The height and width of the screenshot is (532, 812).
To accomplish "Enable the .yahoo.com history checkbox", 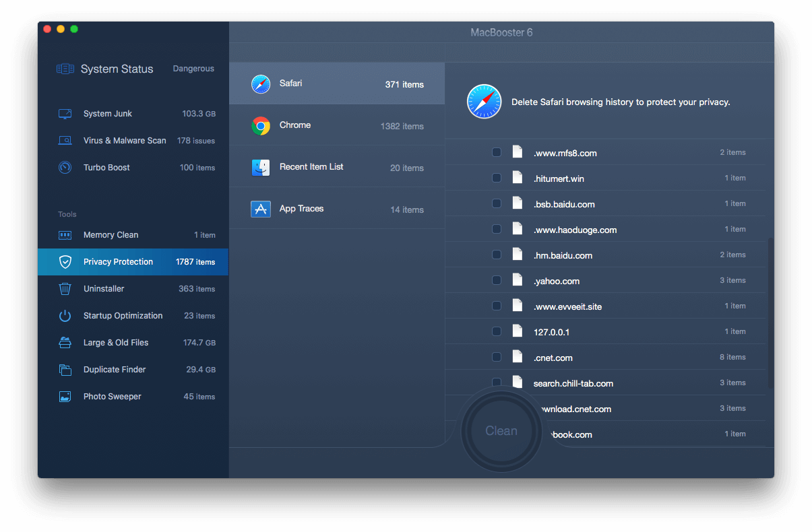I will click(497, 281).
